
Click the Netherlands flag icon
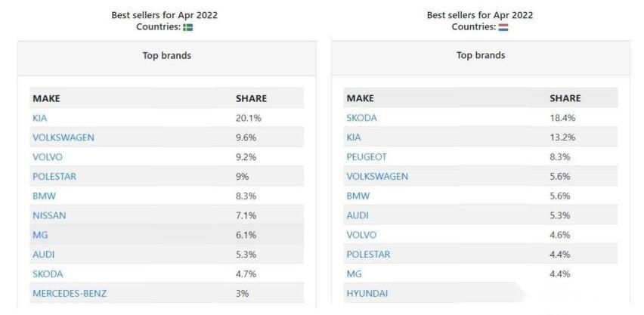503,27
